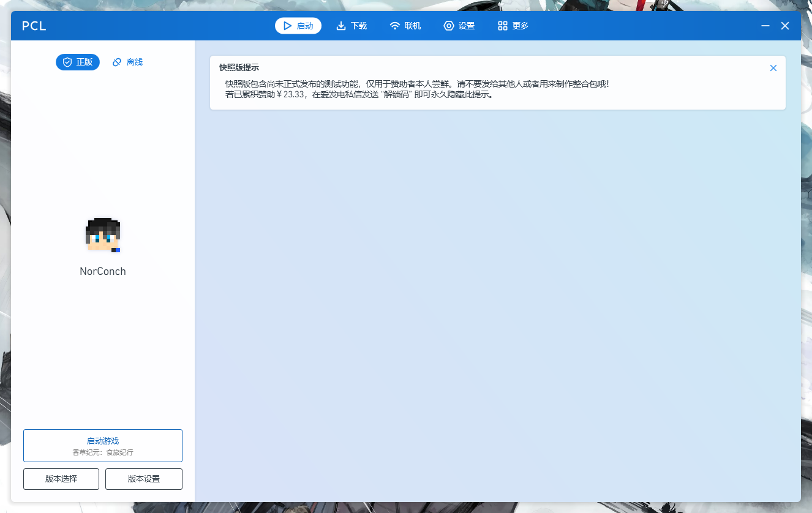Click the 快照版提示 heading text
Screen dimensions: 812x513
239,67
